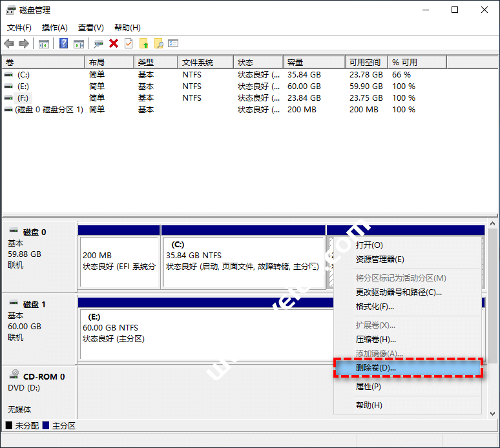
Task: Sort by 文件系统 column header
Action: (x=198, y=63)
